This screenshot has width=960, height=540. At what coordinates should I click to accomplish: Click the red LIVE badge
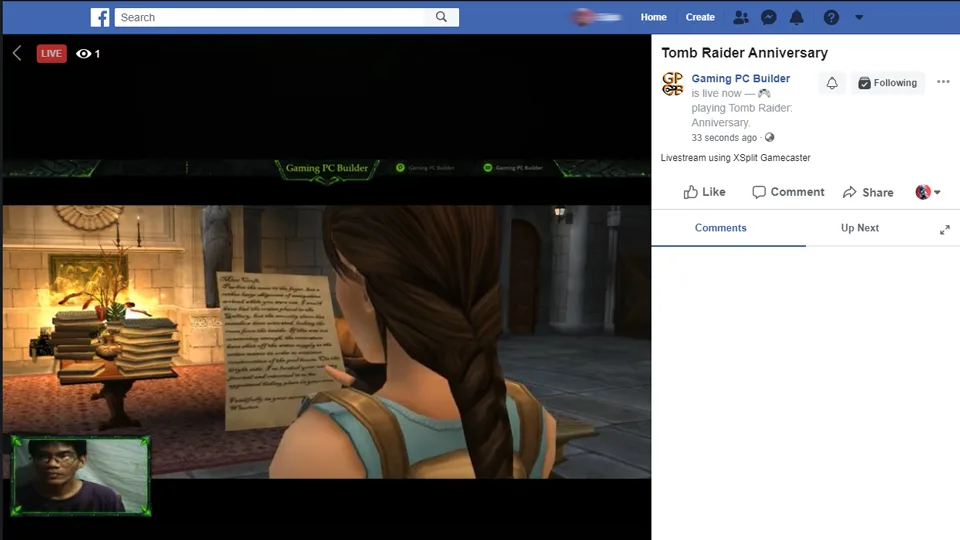[x=51, y=53]
